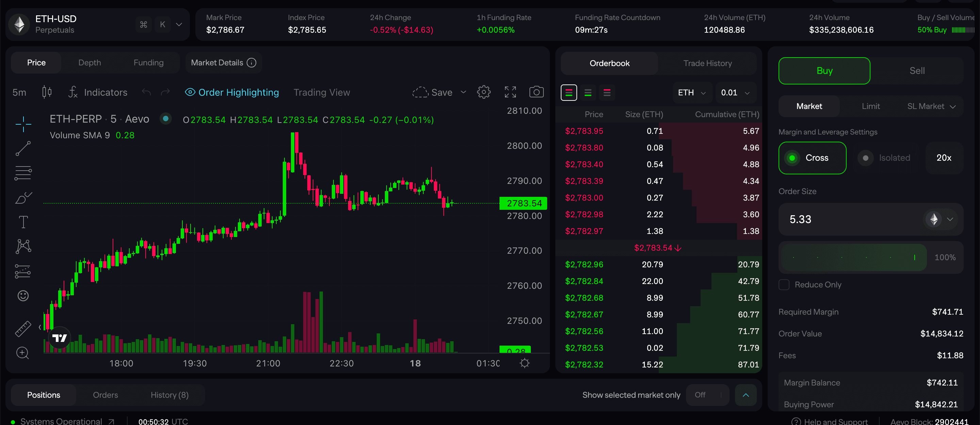Take a chart snapshot with camera

tap(536, 92)
